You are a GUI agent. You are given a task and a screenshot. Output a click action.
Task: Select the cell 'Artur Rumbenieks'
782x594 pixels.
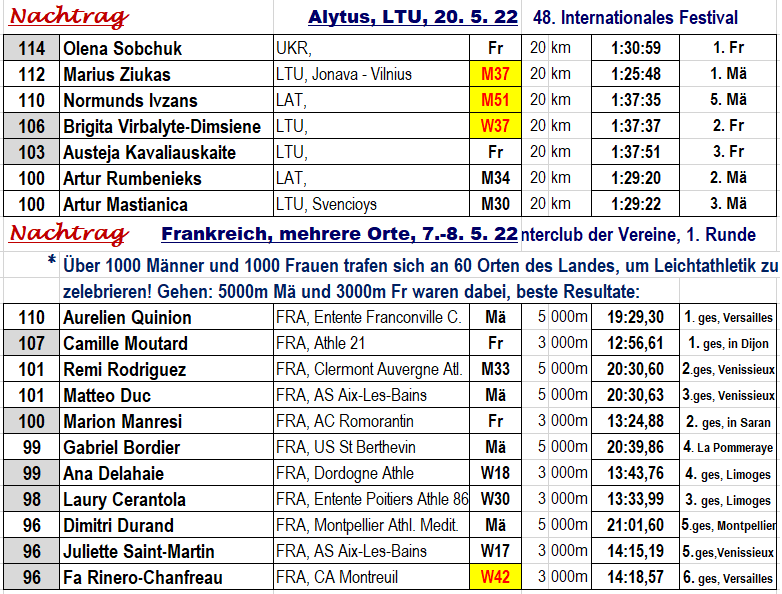pos(166,178)
